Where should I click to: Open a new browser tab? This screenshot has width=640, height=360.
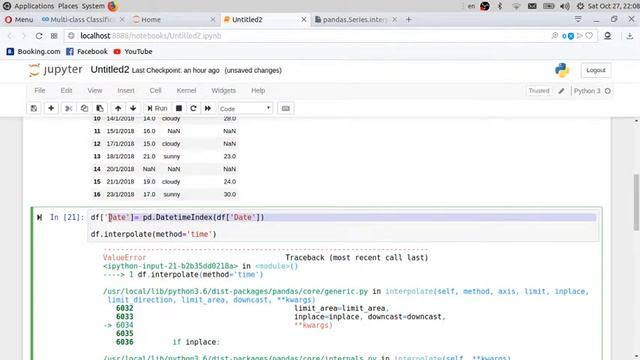[x=409, y=20]
